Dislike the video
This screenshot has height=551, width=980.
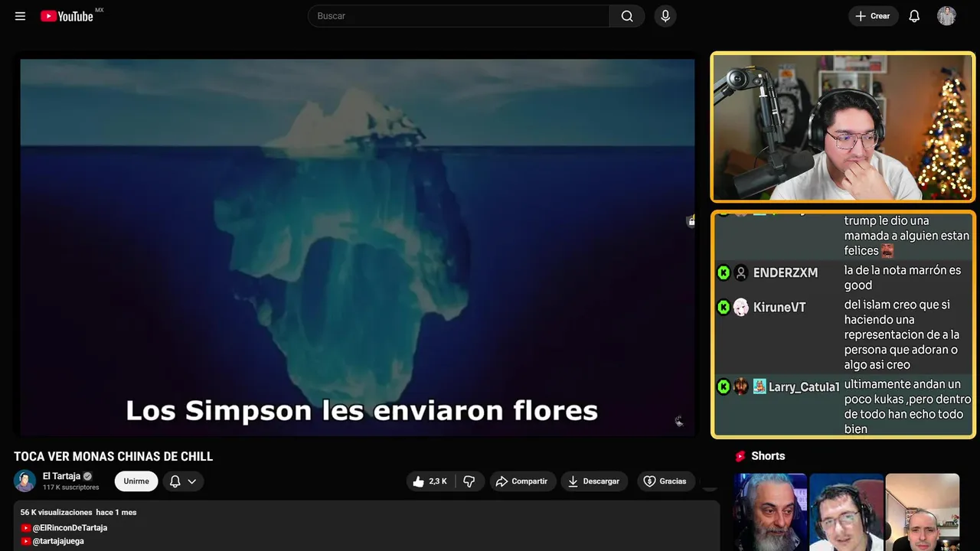(469, 481)
